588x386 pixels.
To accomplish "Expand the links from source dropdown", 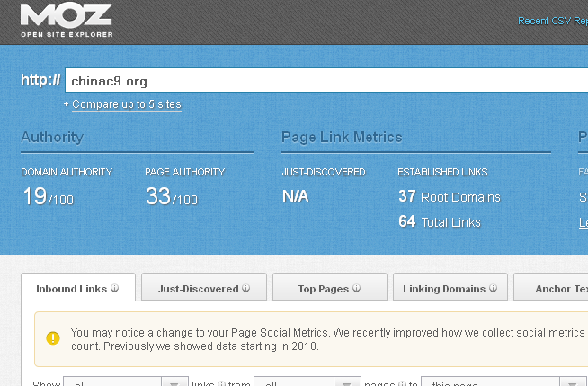I will (307, 382).
